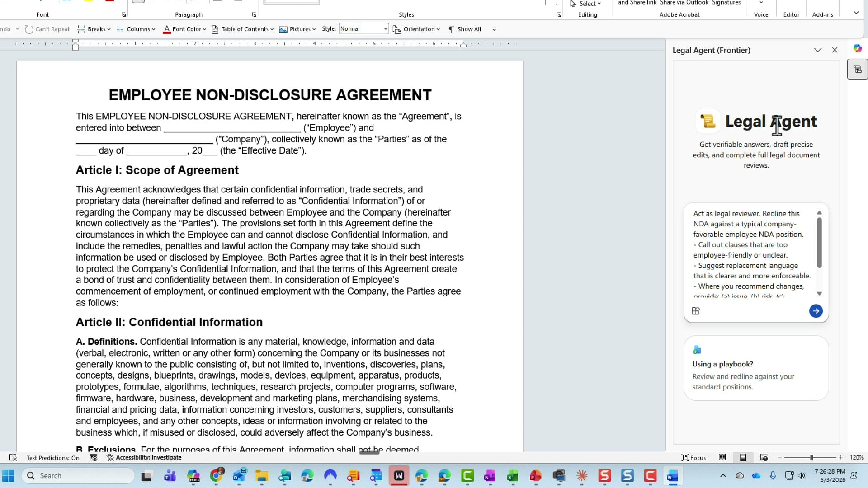Switch to Web Layout view
The width and height of the screenshot is (868, 488).
point(764,458)
